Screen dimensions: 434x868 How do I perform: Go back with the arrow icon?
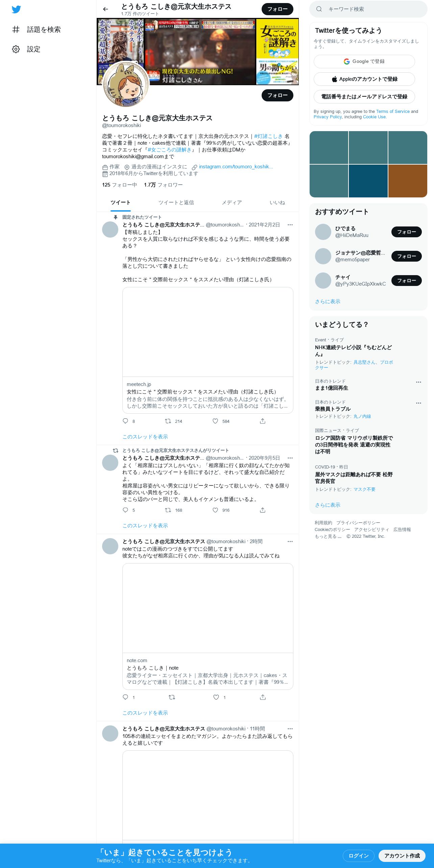(x=105, y=9)
